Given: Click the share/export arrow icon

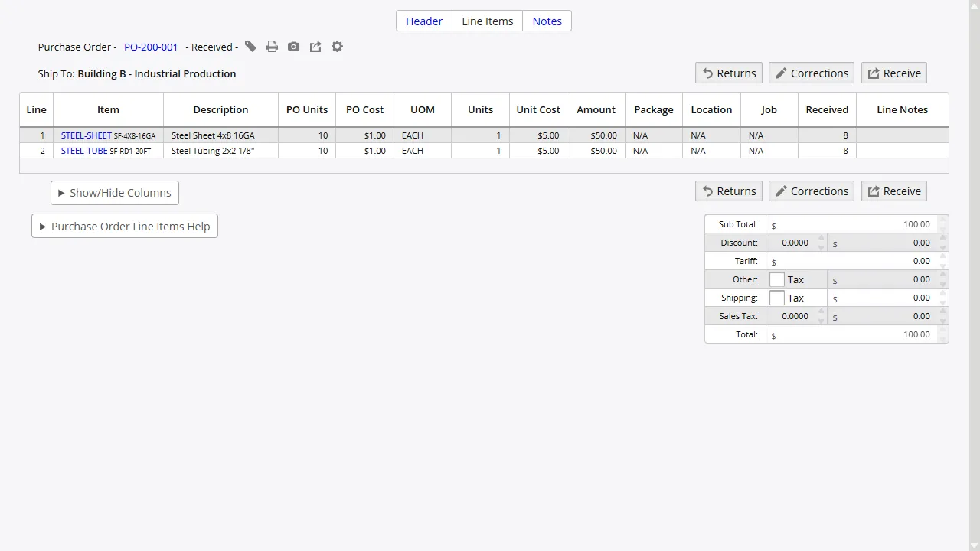Looking at the screenshot, I should [x=315, y=47].
